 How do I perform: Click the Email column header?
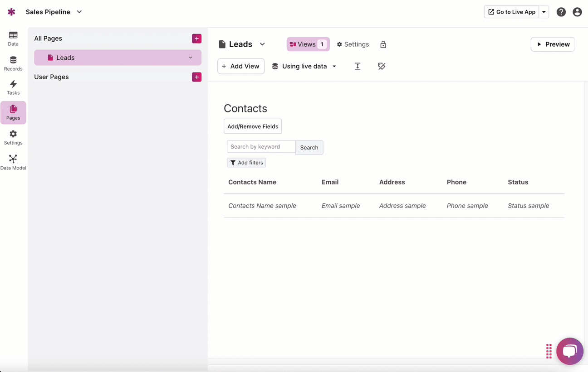(330, 182)
